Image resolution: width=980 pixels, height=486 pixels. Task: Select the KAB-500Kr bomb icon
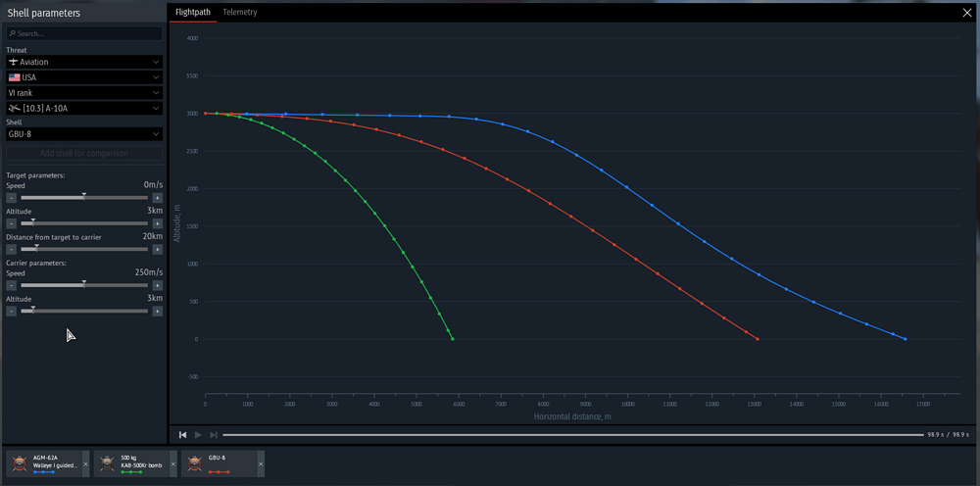click(x=108, y=462)
